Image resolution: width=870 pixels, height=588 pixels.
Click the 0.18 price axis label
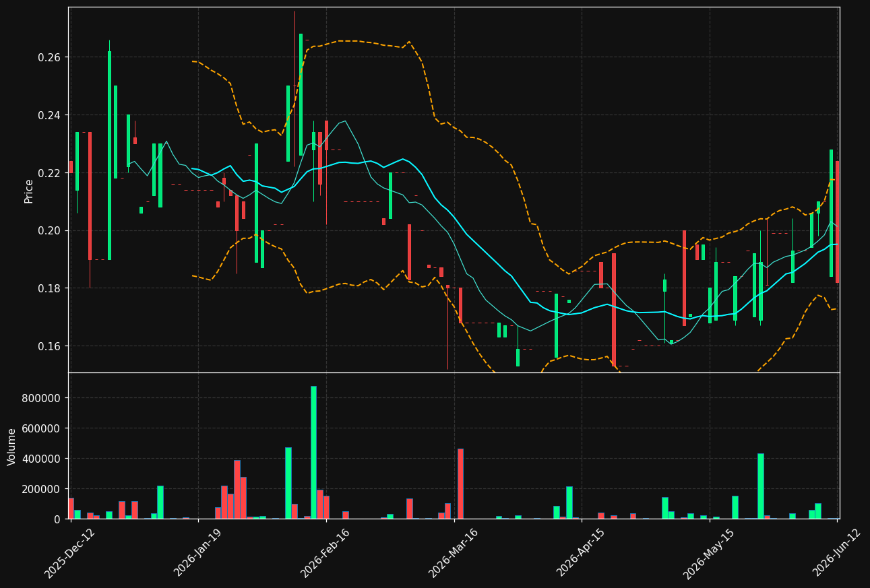click(x=49, y=288)
